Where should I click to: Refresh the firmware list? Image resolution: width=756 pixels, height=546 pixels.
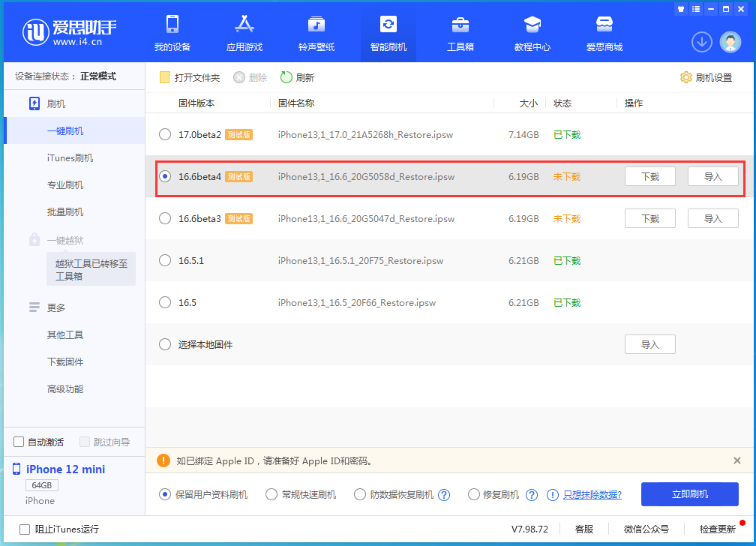tap(297, 77)
